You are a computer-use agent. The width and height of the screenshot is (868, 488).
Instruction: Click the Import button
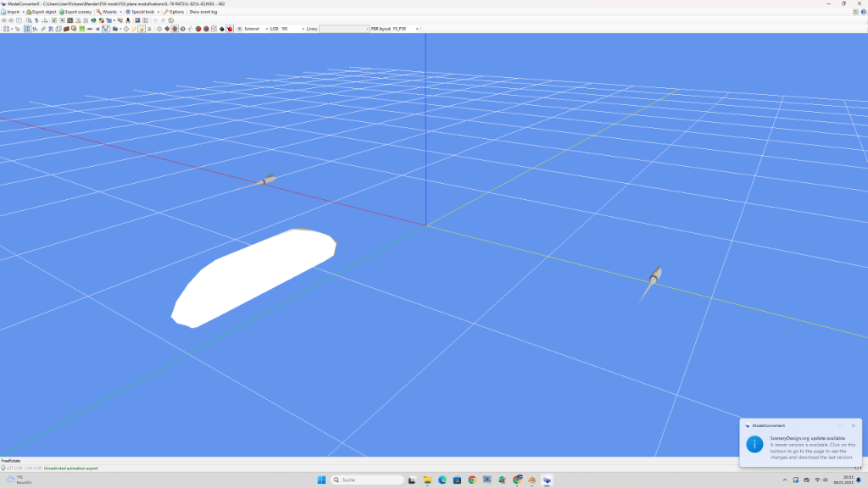pos(13,12)
